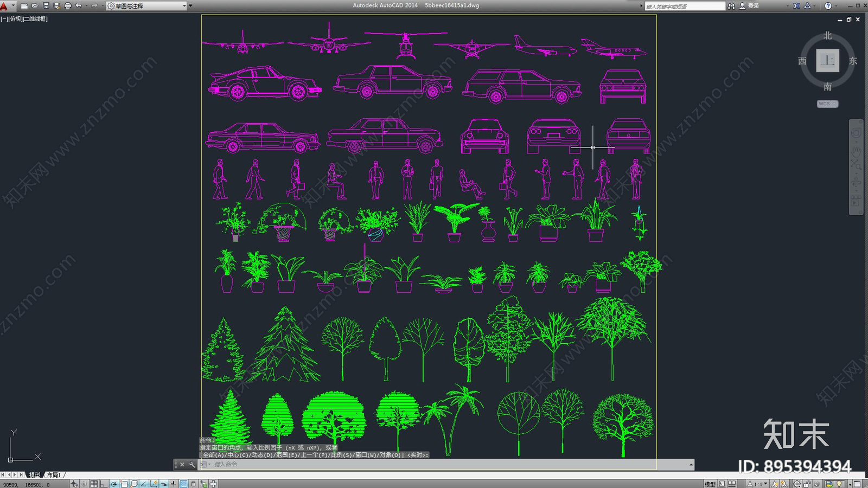Screen dimensions: 868x488
Task: Click the New drawing icon
Action: pyautogui.click(x=24, y=6)
